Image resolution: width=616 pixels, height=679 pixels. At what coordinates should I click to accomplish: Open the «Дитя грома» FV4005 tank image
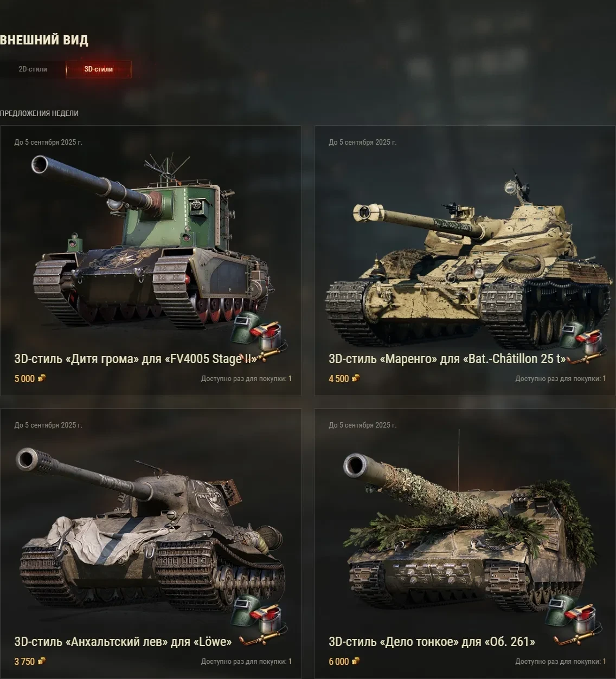[151, 241]
